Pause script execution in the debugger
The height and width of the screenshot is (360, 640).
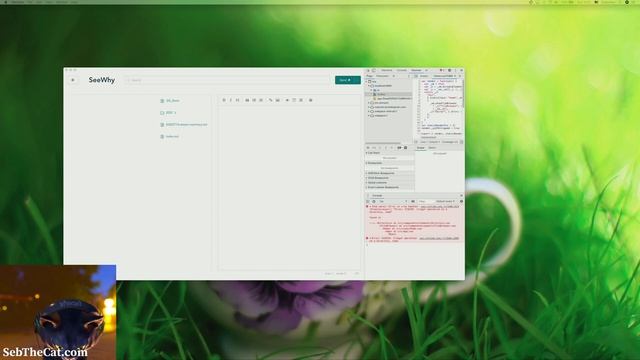point(368,148)
